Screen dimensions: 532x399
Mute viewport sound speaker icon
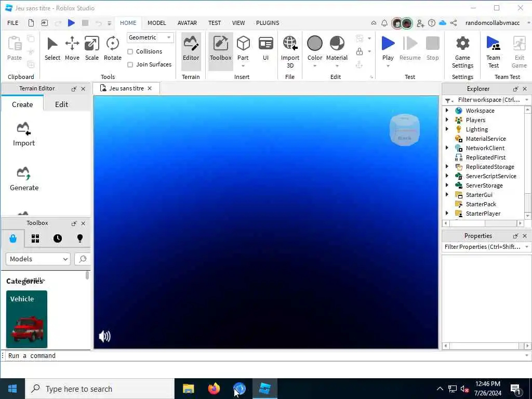tap(104, 336)
